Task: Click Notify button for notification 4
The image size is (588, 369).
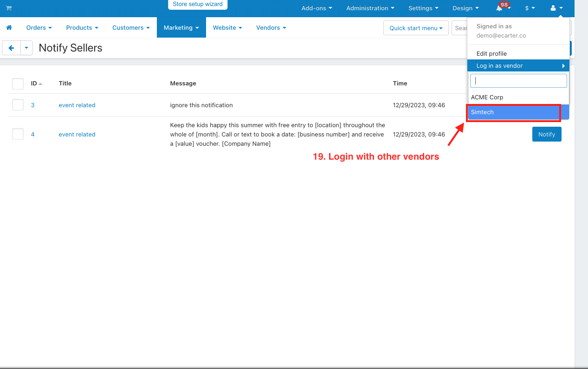Action: pyautogui.click(x=547, y=134)
